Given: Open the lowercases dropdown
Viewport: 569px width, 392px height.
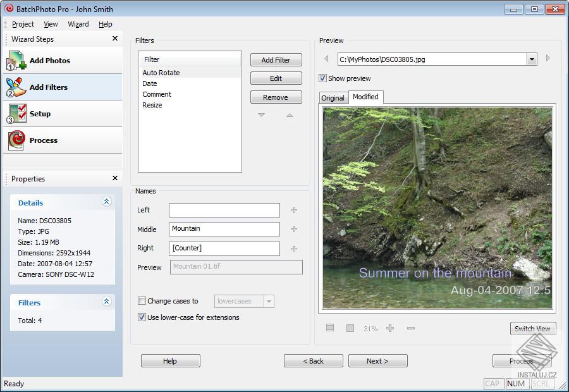Looking at the screenshot, I should (x=269, y=301).
